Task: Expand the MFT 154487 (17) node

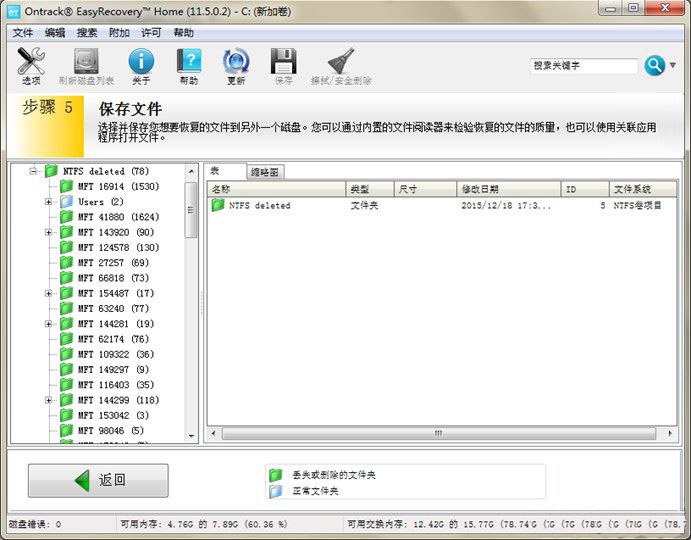Action: click(48, 293)
